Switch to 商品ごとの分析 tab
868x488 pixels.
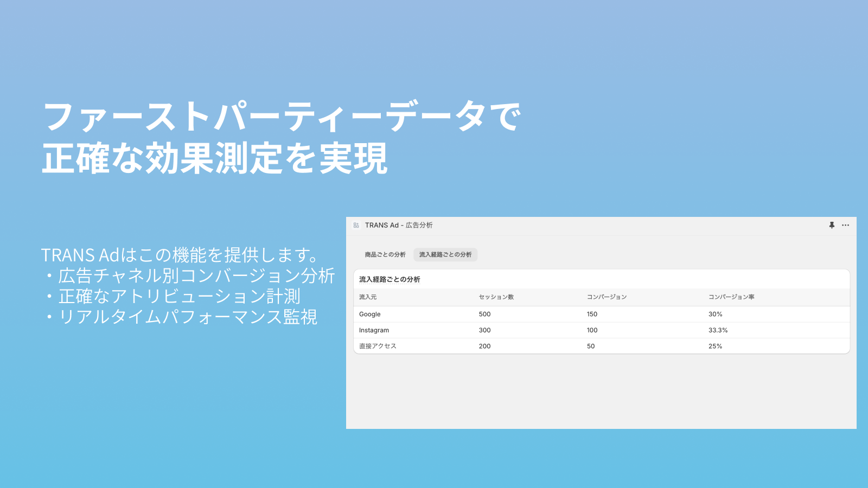click(x=385, y=254)
